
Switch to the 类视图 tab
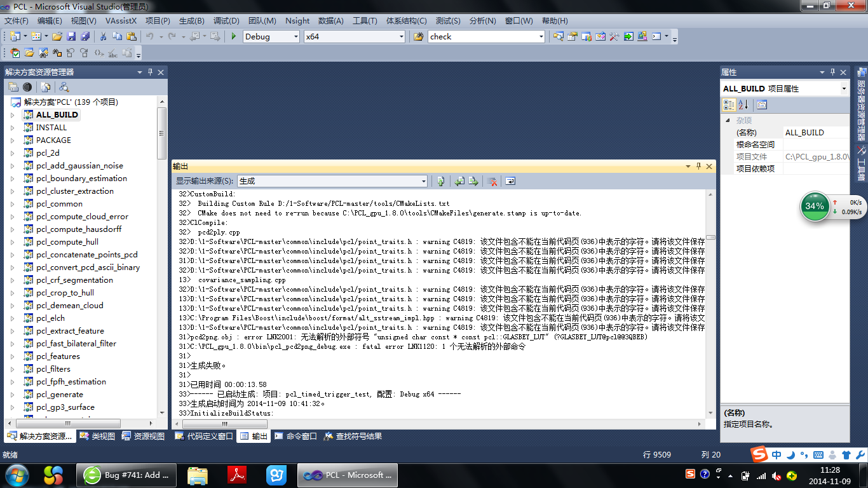[98, 437]
